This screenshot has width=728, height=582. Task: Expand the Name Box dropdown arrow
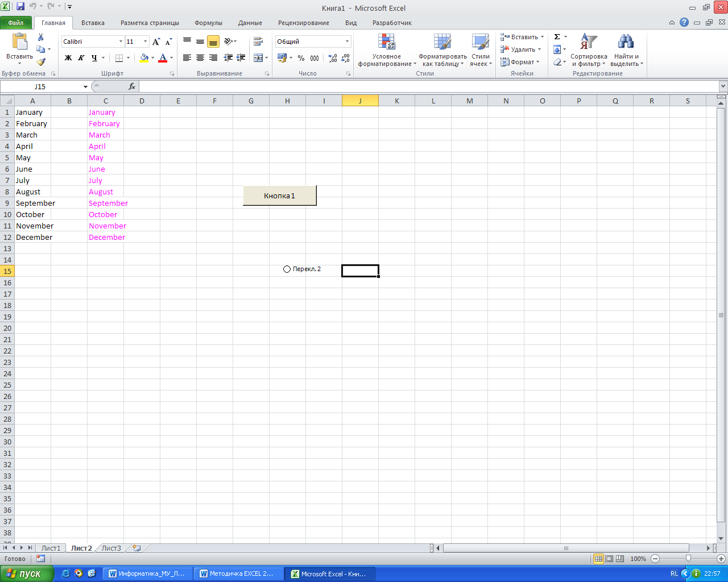click(85, 86)
